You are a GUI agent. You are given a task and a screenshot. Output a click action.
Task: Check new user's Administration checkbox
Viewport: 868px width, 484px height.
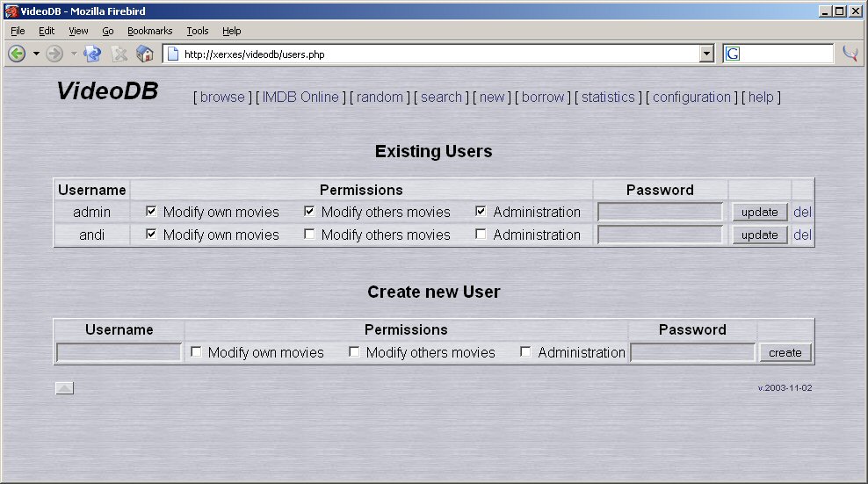[526, 351]
